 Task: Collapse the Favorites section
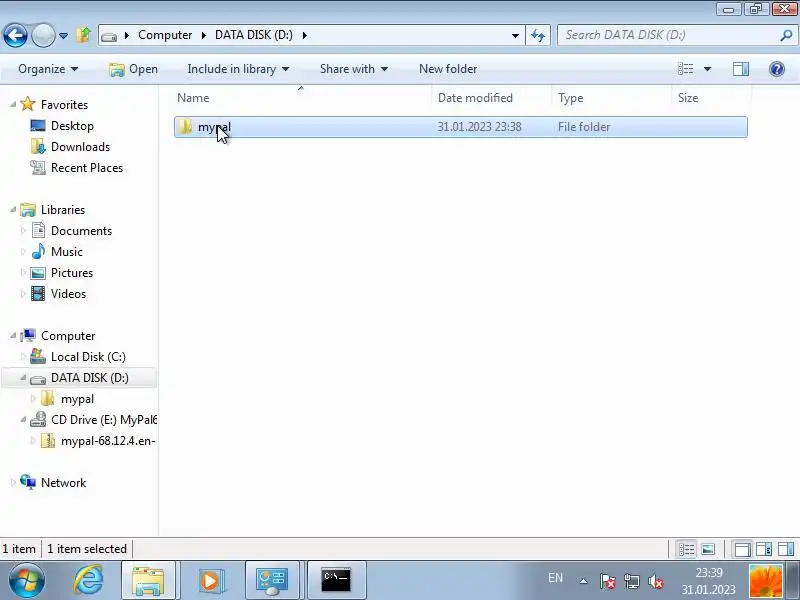(13, 105)
